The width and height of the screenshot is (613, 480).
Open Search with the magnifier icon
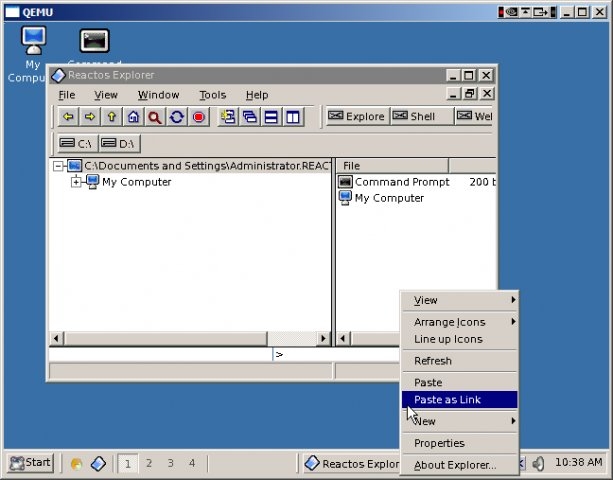click(x=155, y=116)
